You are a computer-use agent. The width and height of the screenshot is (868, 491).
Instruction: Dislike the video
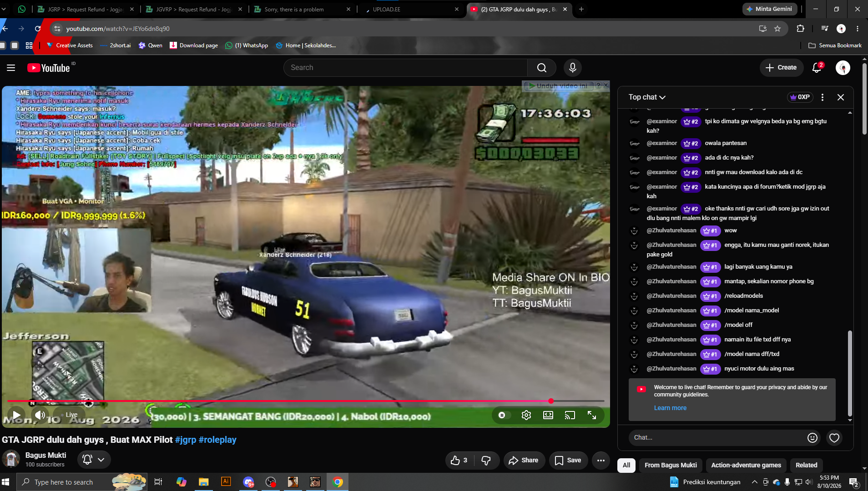[486, 461]
